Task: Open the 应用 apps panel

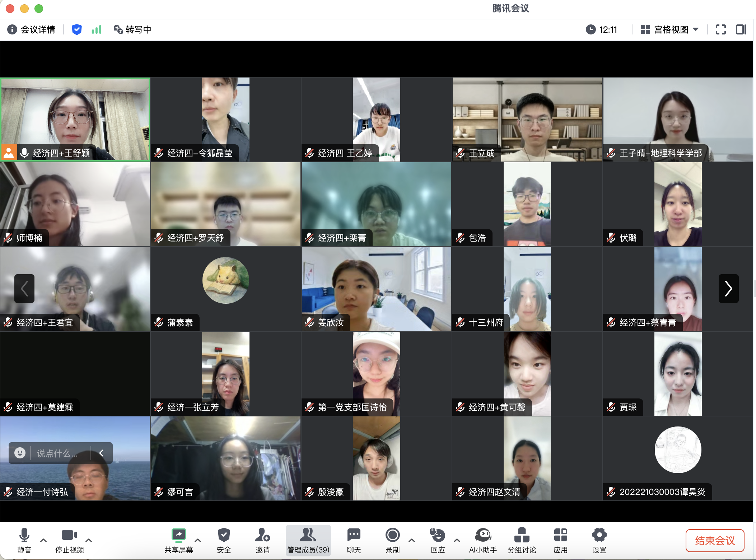Action: pyautogui.click(x=560, y=540)
